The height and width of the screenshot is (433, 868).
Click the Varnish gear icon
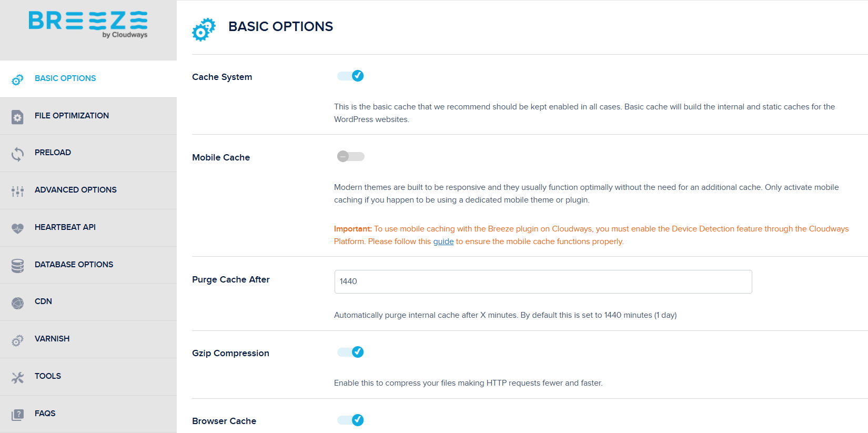(17, 340)
